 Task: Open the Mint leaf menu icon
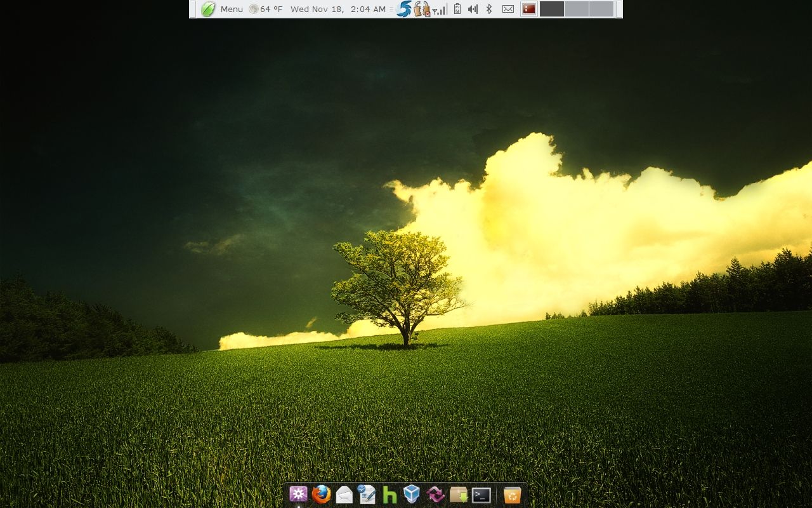(208, 9)
